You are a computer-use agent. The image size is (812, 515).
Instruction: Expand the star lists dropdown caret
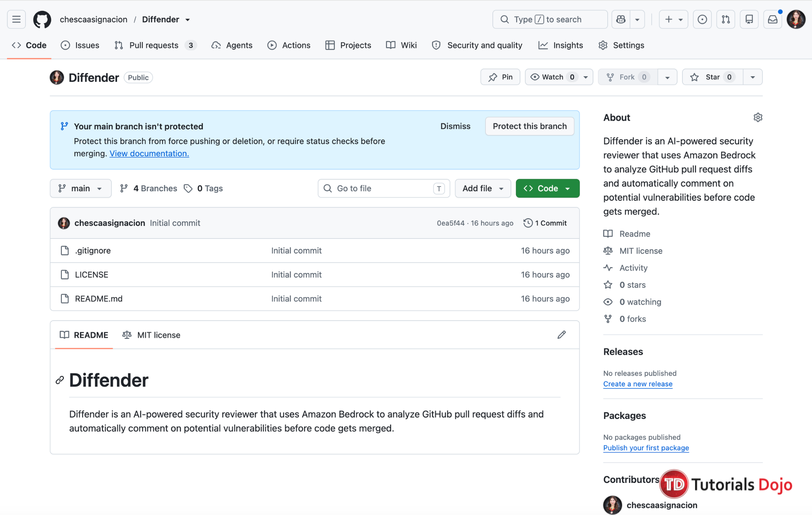click(753, 77)
